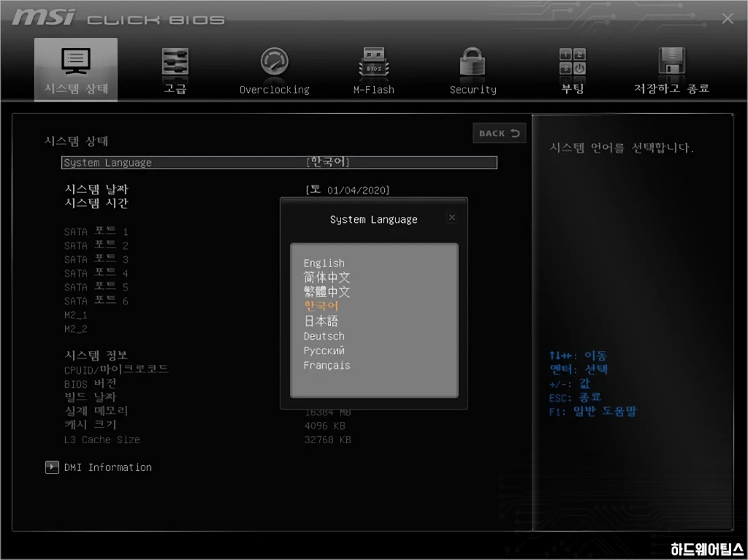Image resolution: width=748 pixels, height=560 pixels.
Task: Click the CPUID/마이크로코드 row
Action: pos(116,369)
